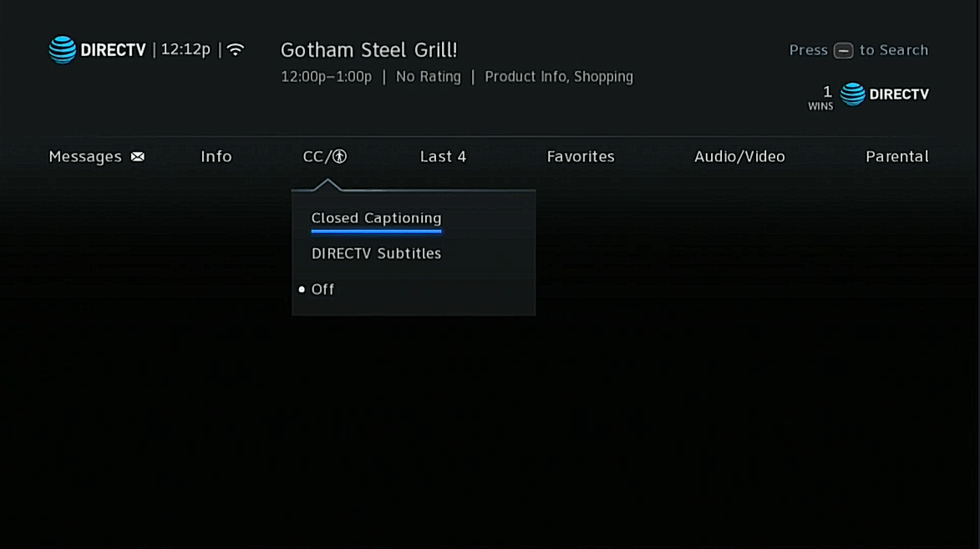Image resolution: width=980 pixels, height=549 pixels.
Task: Click the Wi-Fi signal strength icon
Action: click(x=236, y=48)
